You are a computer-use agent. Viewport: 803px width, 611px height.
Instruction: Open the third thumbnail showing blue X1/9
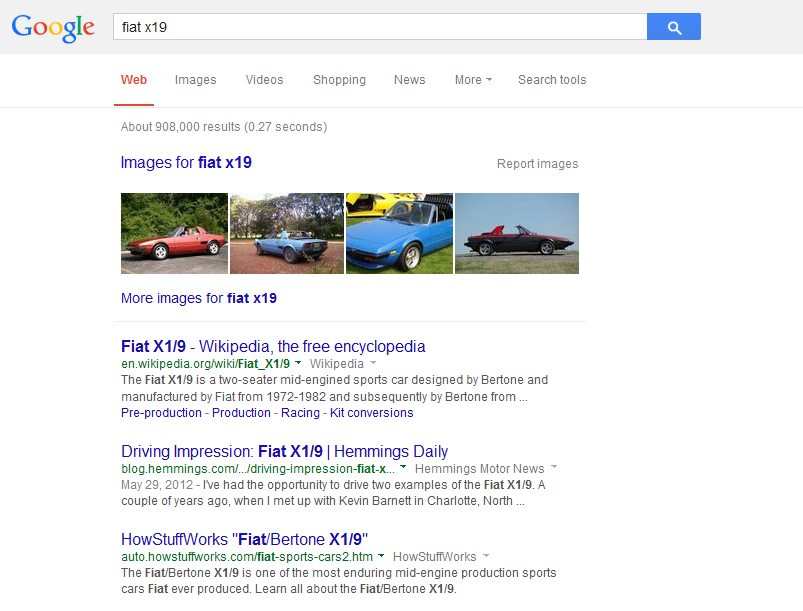399,233
